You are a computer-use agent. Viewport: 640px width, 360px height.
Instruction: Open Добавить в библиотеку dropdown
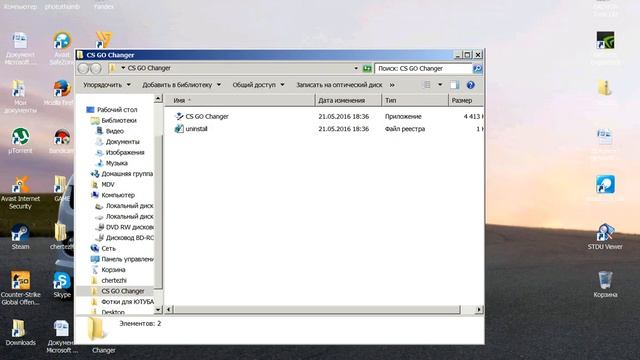point(182,85)
